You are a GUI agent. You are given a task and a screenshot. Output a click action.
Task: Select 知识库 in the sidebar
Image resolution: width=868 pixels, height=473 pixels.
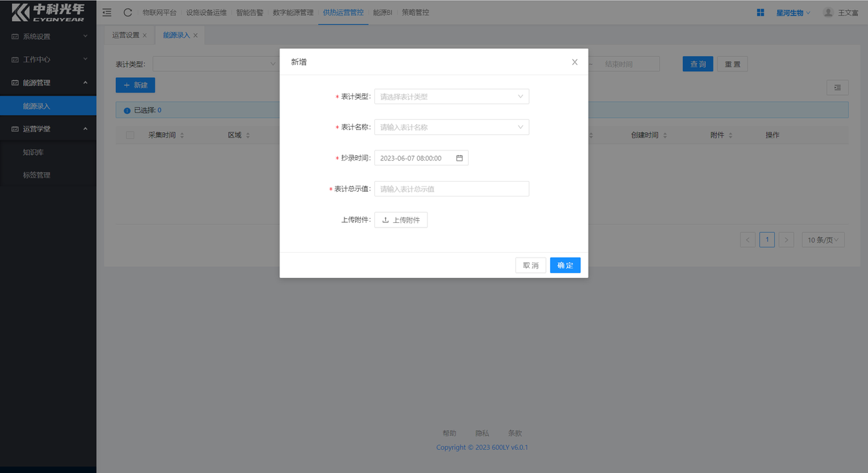click(33, 152)
